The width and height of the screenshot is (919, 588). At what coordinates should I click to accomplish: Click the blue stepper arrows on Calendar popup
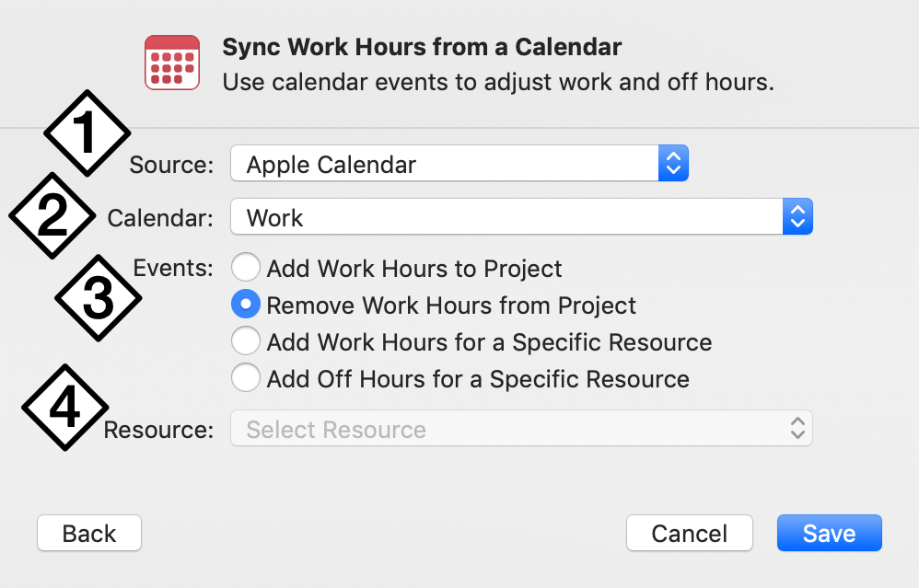click(797, 216)
